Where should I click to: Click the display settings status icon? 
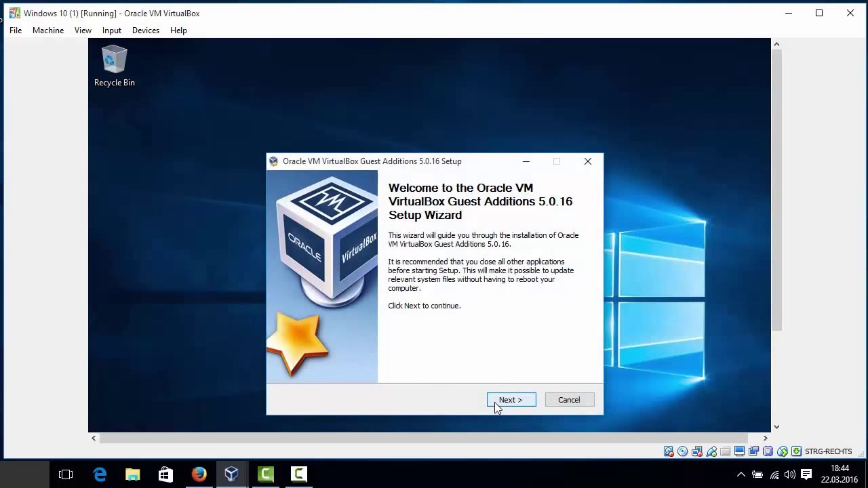point(740,451)
